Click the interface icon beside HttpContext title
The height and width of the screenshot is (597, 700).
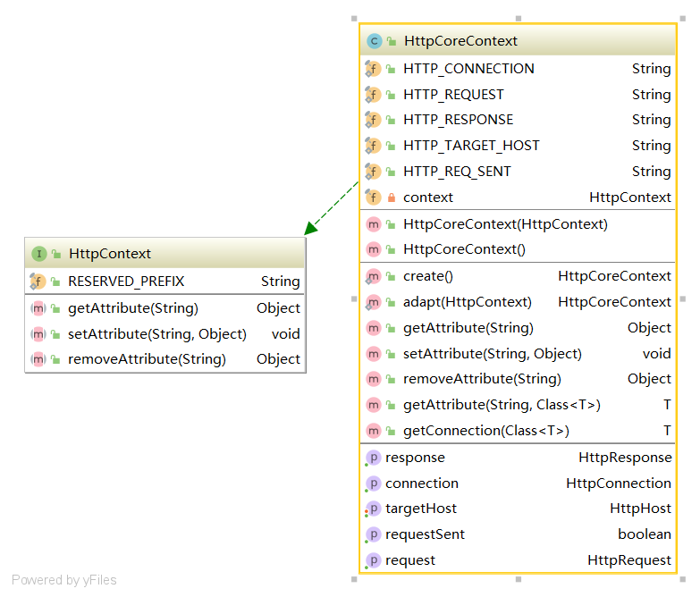click(39, 254)
